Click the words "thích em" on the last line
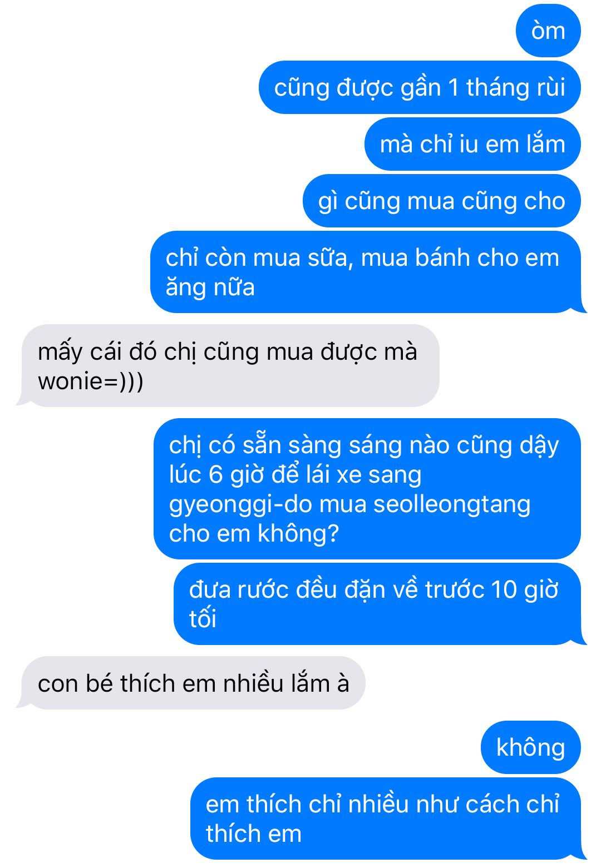This screenshot has width=601, height=868. pos(254,834)
